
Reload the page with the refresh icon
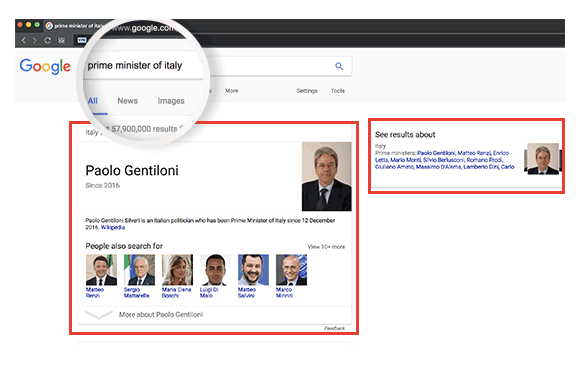48,40
